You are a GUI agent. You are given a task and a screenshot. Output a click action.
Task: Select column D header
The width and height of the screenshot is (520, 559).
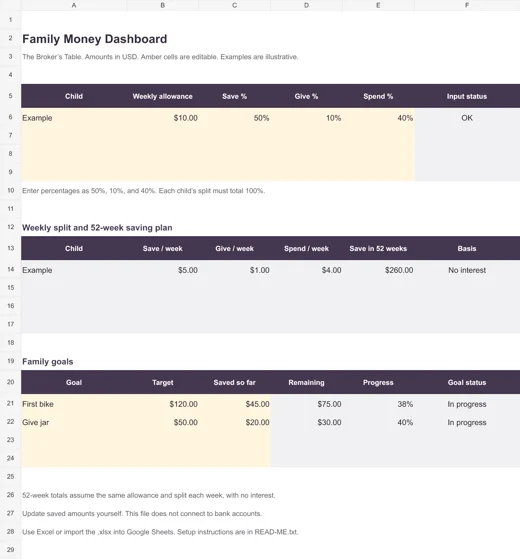[x=306, y=5]
